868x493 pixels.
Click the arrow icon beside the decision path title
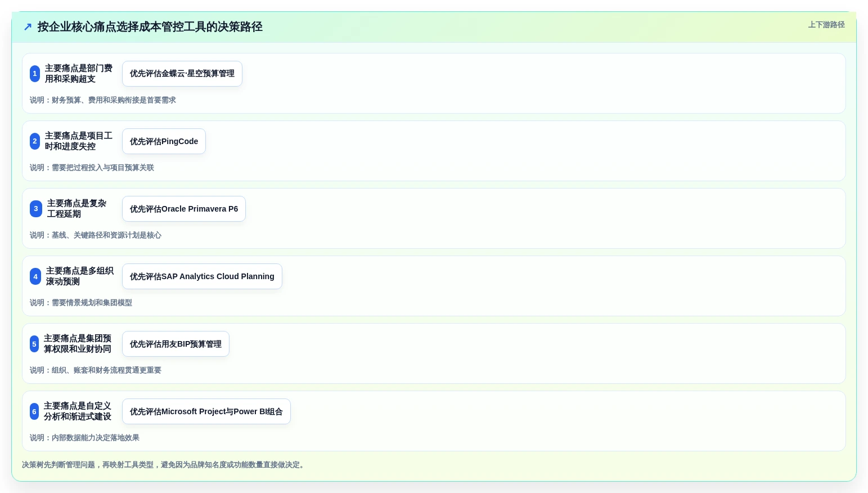[x=28, y=27]
